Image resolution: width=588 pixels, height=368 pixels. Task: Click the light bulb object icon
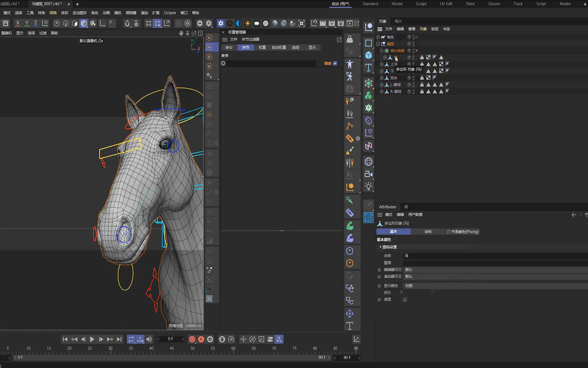pos(369,186)
